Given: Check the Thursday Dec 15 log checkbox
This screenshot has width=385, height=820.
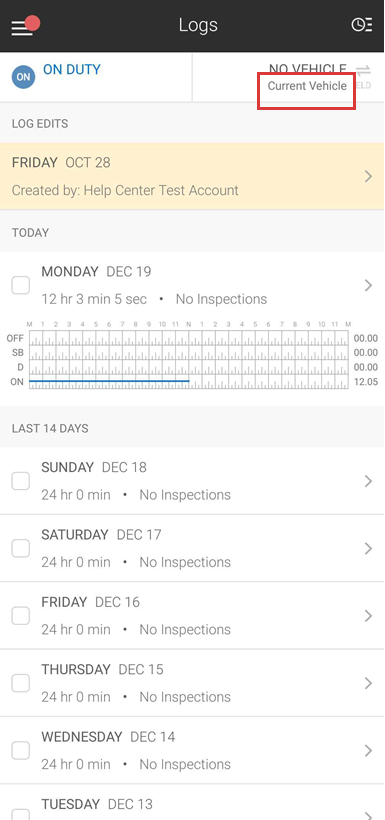Looking at the screenshot, I should [x=21, y=684].
